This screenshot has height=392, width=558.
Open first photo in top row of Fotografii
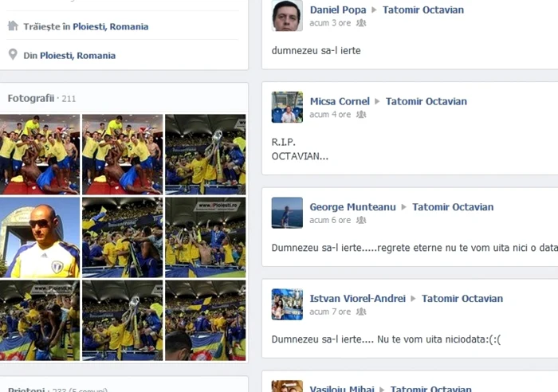click(40, 155)
